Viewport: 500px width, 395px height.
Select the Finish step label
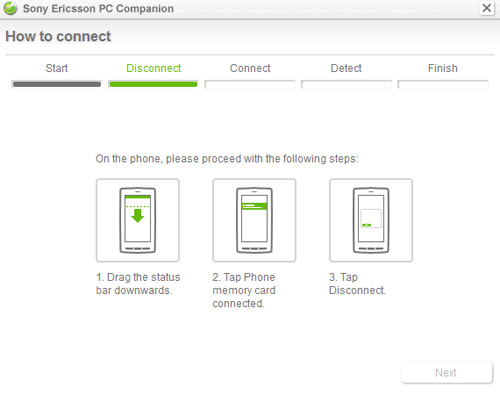coord(443,68)
